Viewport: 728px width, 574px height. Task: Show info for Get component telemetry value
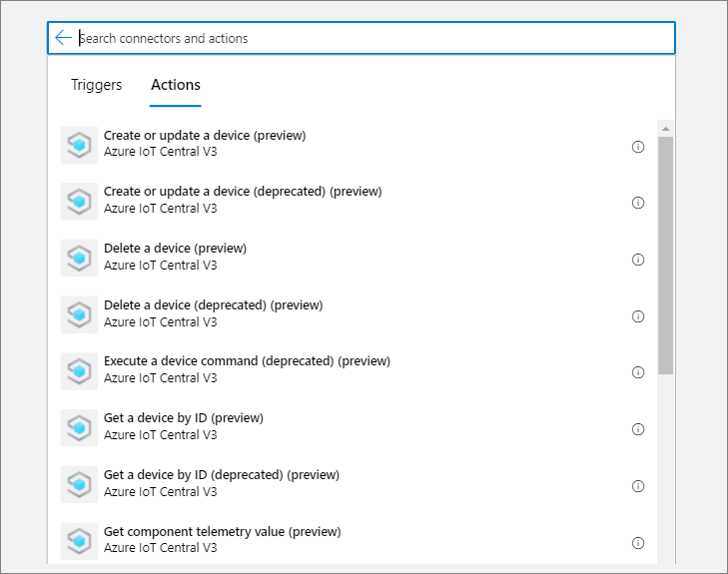coord(638,543)
